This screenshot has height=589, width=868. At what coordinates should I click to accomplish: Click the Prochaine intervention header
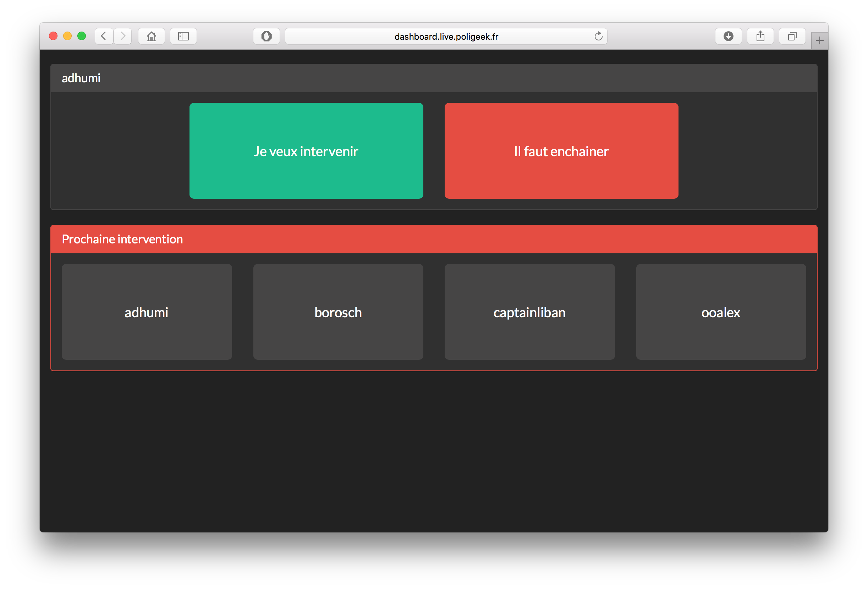tap(434, 239)
